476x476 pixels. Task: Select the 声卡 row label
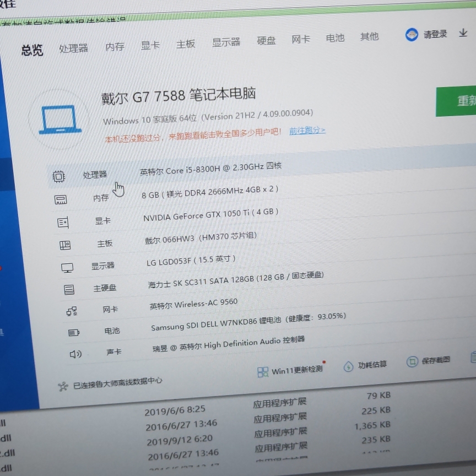114,352
